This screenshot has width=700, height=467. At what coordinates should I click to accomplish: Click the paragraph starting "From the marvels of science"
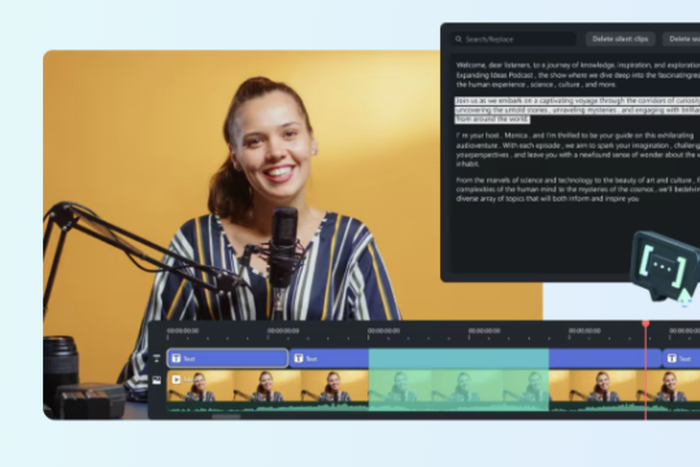point(578,189)
